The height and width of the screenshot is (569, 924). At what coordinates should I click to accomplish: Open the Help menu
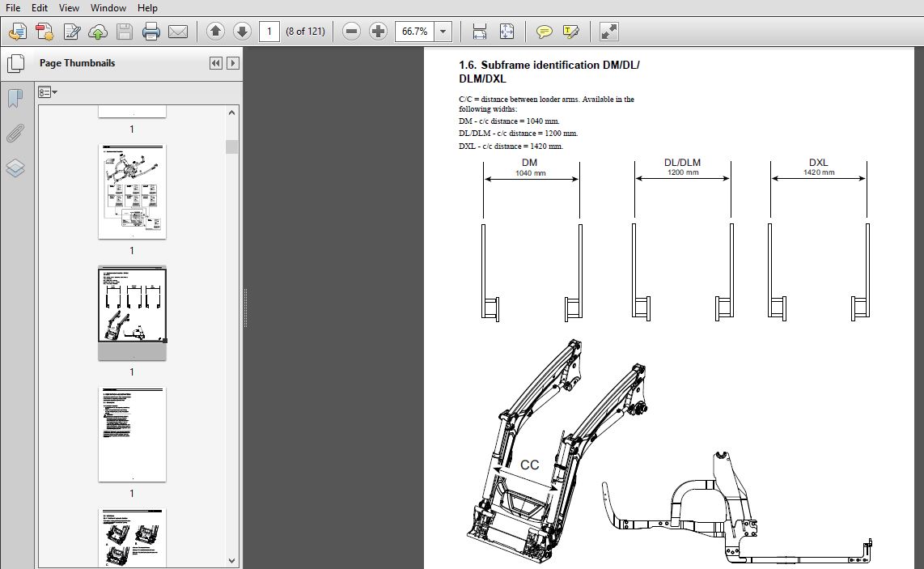coord(147,7)
